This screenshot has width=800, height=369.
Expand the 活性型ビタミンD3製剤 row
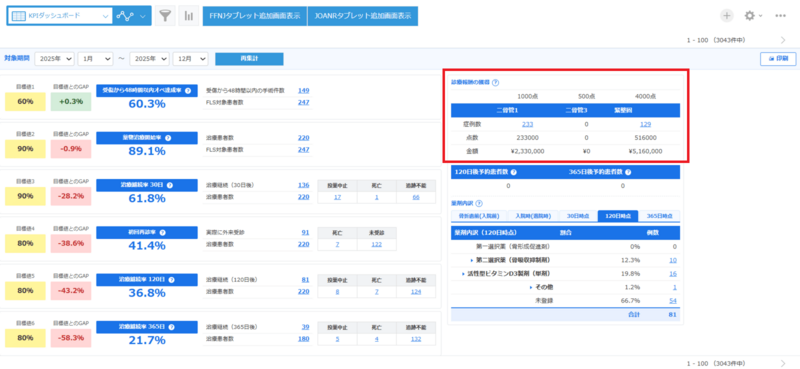tap(463, 274)
